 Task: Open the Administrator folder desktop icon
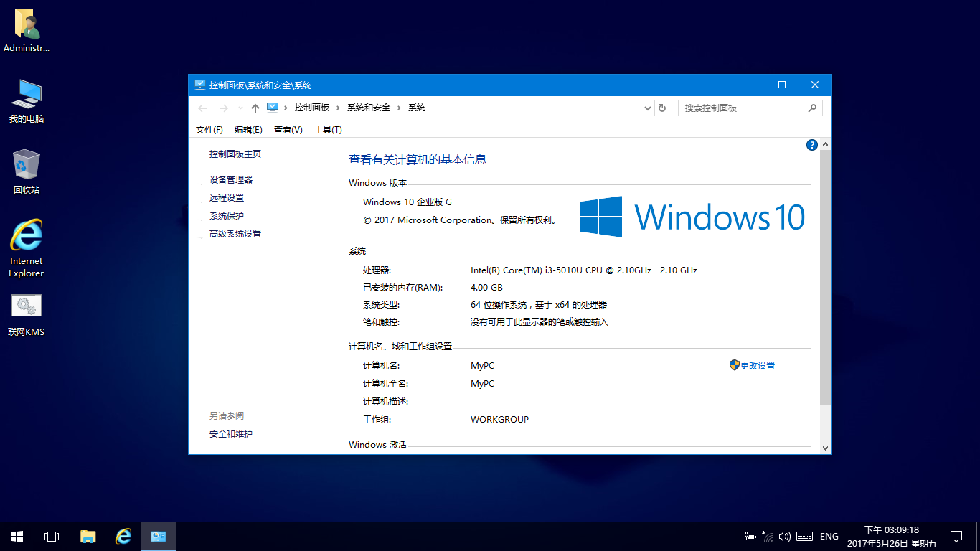[x=27, y=31]
